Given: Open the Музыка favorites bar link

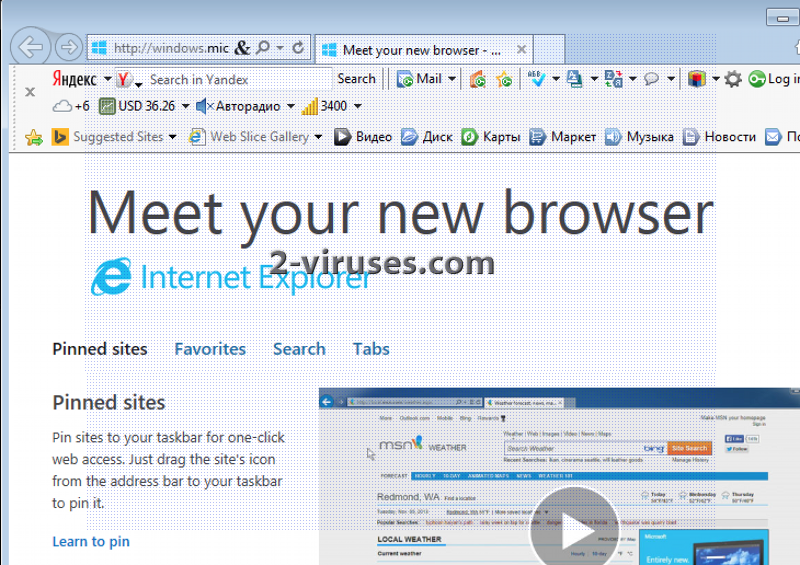Looking at the screenshot, I should point(639,137).
